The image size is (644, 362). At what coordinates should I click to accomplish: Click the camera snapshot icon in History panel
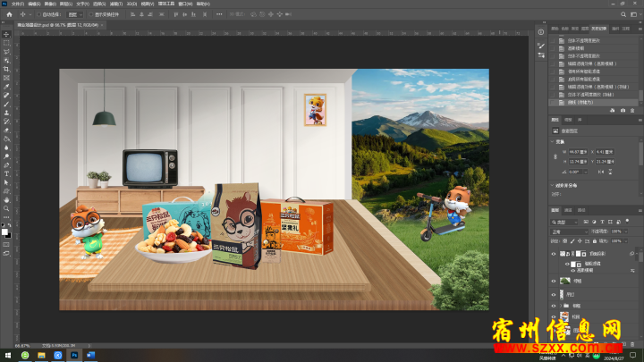623,110
